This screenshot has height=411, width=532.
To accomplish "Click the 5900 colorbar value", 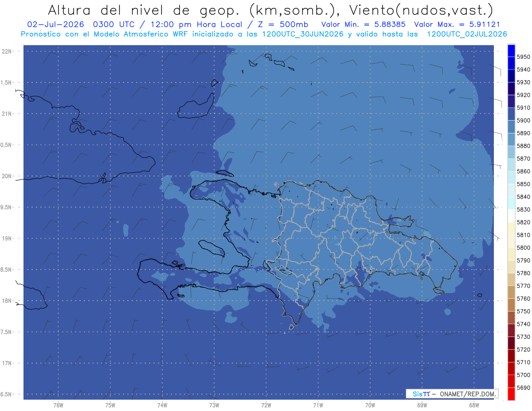I will tap(524, 121).
